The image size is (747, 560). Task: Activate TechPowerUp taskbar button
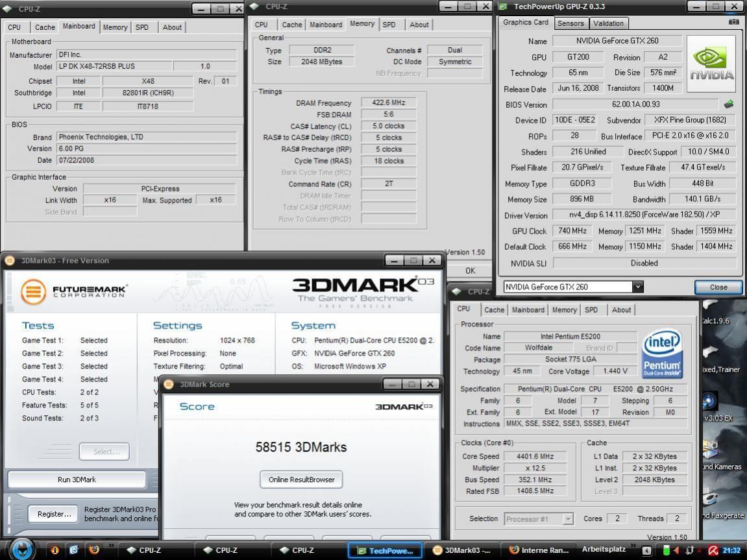tap(385, 550)
